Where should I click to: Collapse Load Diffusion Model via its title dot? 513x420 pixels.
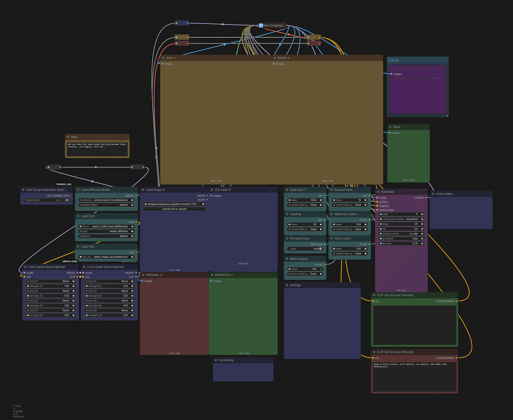78,190
